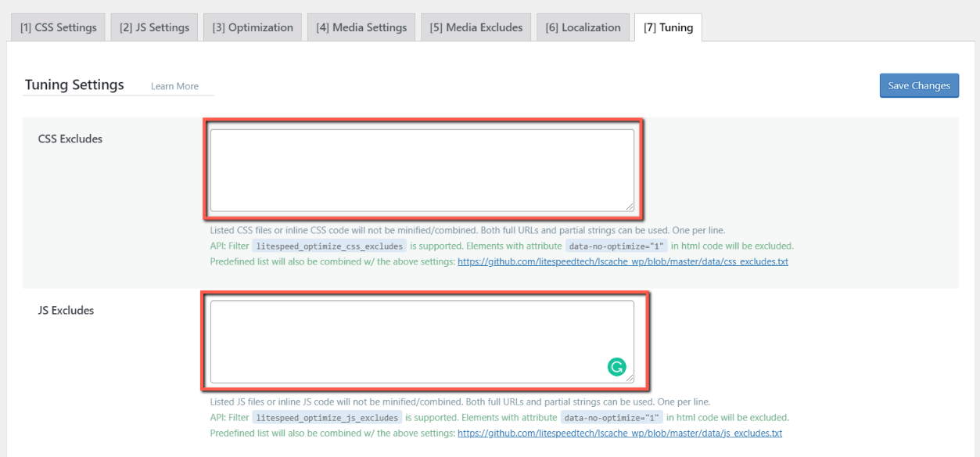Grab the JS Excludes textarea resize handle
This screenshot has width=980, height=457.
tap(629, 378)
